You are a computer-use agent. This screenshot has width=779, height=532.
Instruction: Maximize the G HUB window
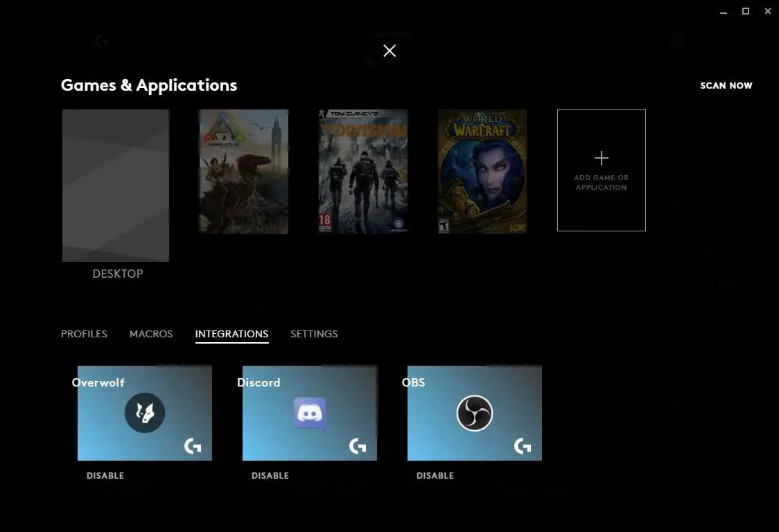point(746,11)
